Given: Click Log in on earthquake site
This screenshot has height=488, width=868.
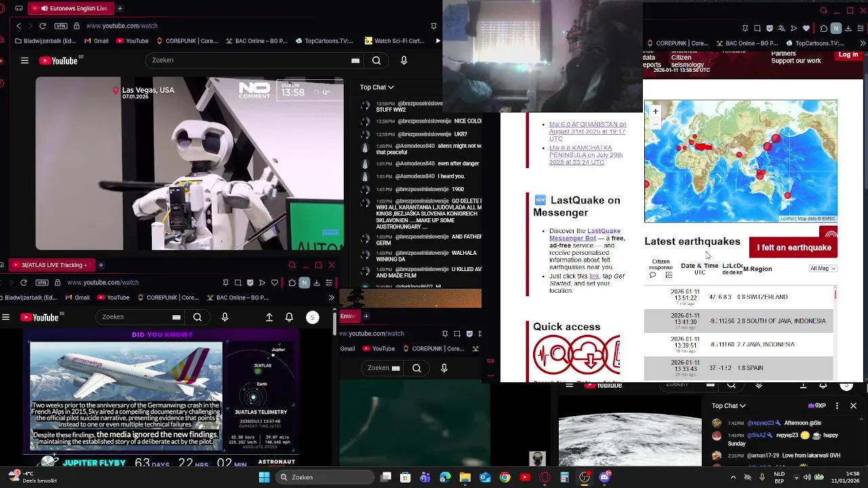Looking at the screenshot, I should point(848,55).
